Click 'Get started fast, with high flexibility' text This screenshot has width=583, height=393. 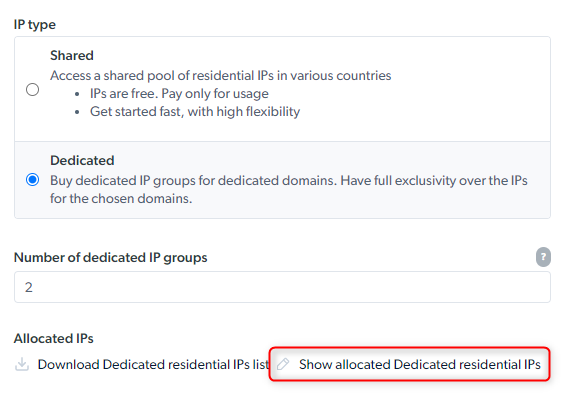click(195, 112)
